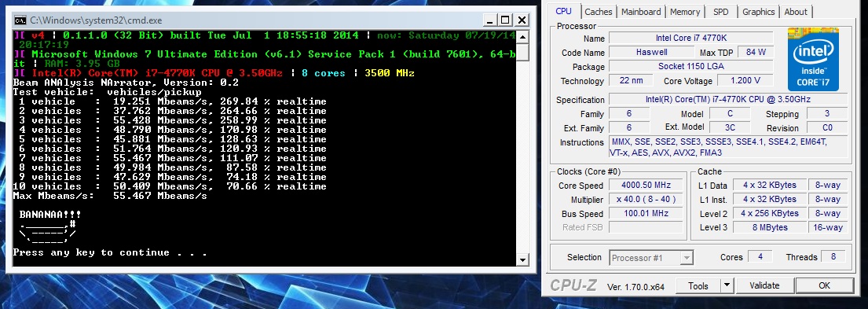The width and height of the screenshot is (868, 309).
Task: Click the Level 3 value '8 MBytes'
Action: coord(770,227)
